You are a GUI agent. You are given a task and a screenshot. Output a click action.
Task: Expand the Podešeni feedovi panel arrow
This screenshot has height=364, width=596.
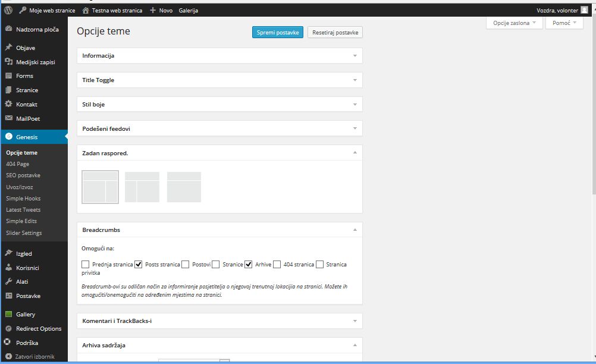pyautogui.click(x=355, y=128)
